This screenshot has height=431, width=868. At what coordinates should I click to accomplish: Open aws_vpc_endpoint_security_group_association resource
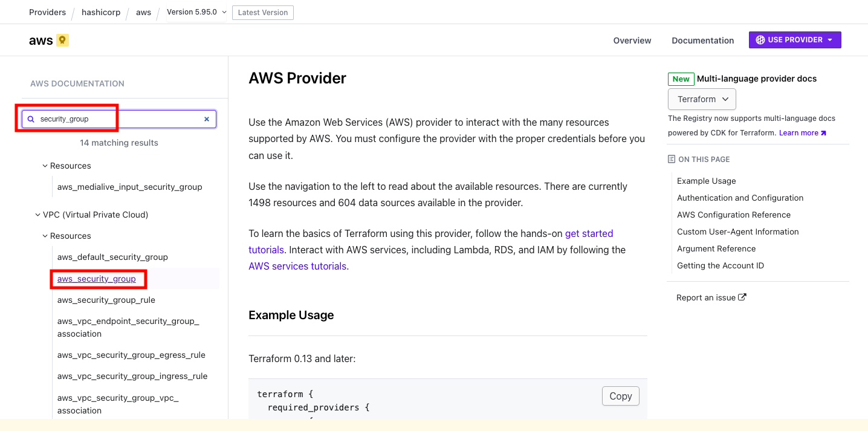pos(128,327)
